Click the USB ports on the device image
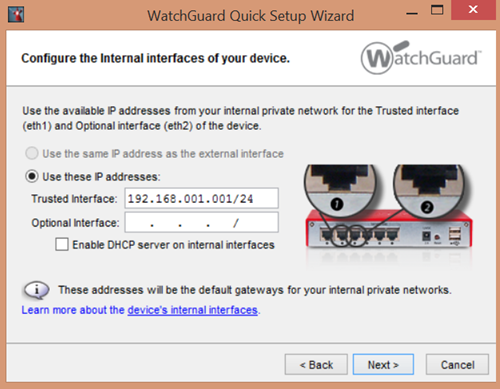The image size is (500, 389). pos(455,233)
